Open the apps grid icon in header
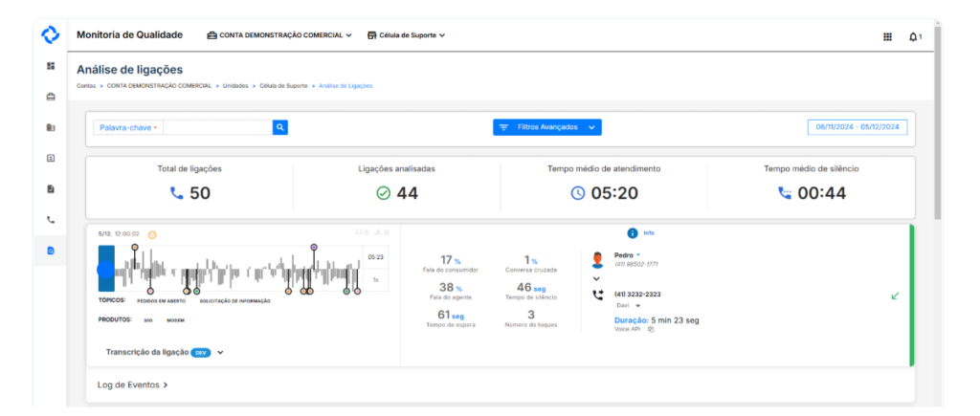The image size is (980, 416). pyautogui.click(x=887, y=36)
